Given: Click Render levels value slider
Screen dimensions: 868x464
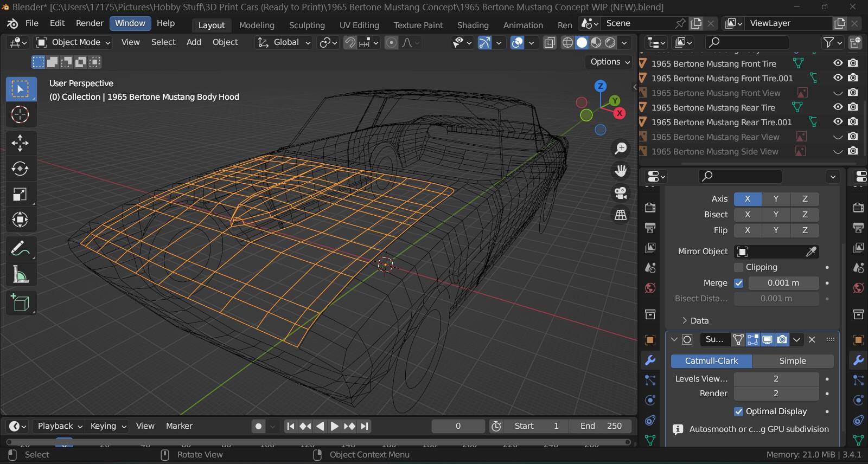Looking at the screenshot, I should click(776, 394).
